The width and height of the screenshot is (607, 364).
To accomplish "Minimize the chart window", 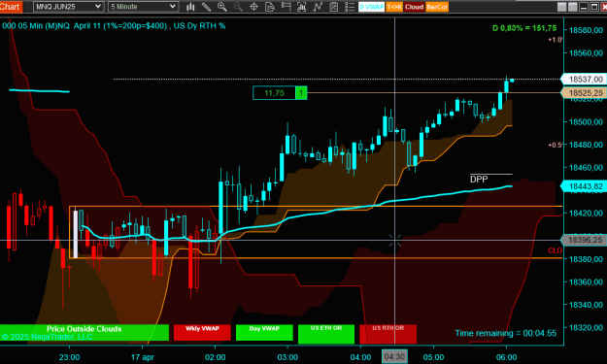I will pos(584,7).
